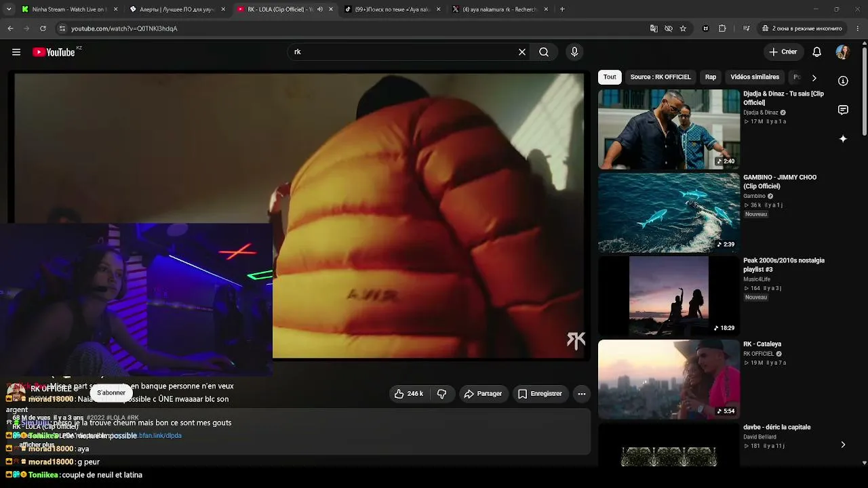Open the #LOLA hashtag link
This screenshot has height=488, width=868.
pyautogui.click(x=116, y=418)
